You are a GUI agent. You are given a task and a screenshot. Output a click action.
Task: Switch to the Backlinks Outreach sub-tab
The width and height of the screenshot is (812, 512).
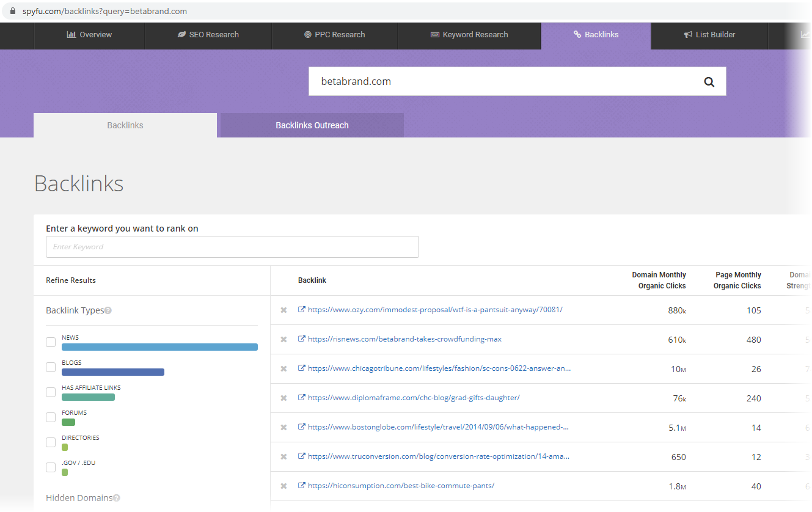[x=312, y=125]
